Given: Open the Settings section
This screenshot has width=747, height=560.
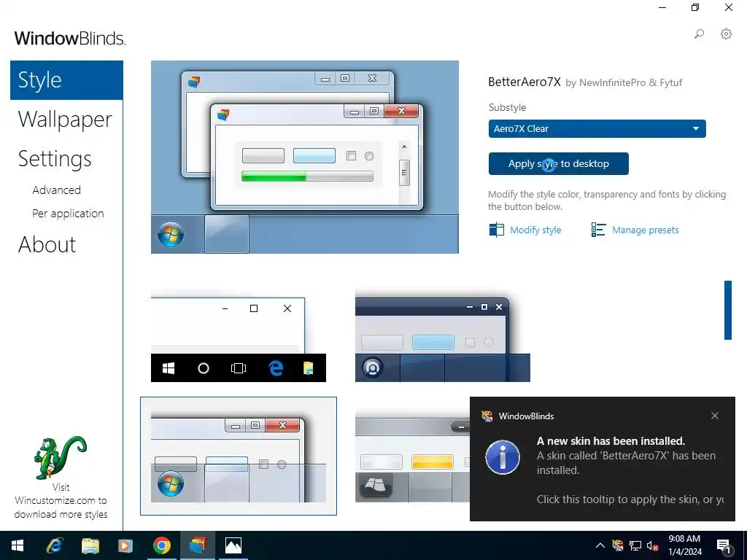Looking at the screenshot, I should (x=55, y=158).
